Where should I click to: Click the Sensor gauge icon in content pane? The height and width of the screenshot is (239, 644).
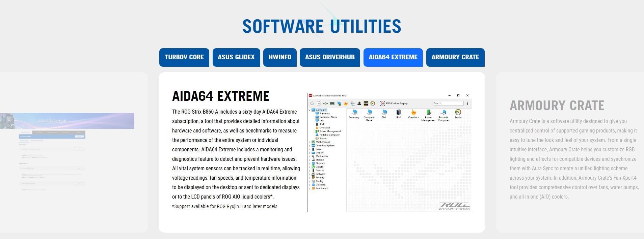(x=458, y=113)
